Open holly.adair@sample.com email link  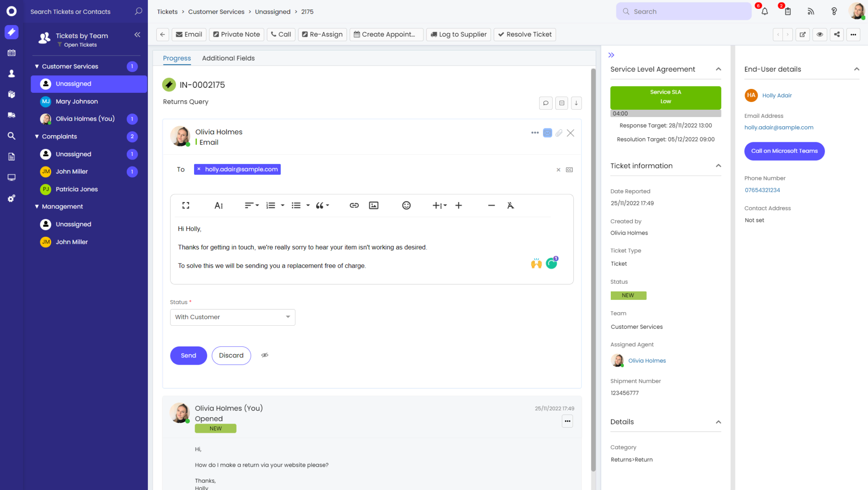click(x=779, y=127)
